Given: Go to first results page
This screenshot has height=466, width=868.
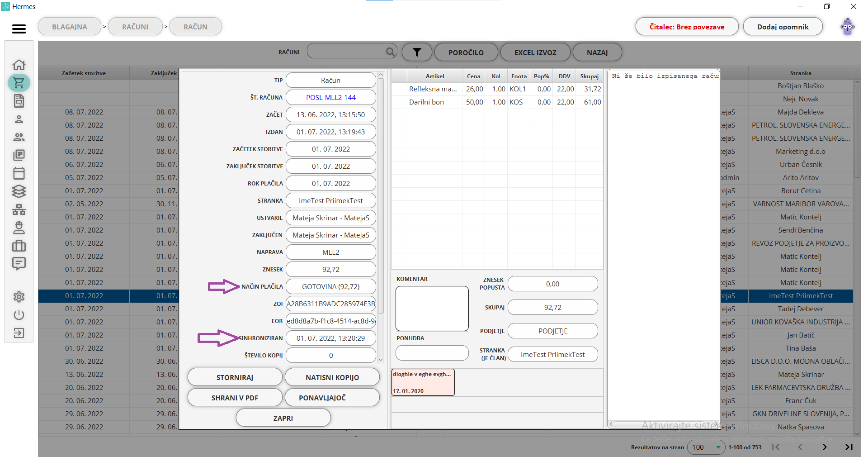Looking at the screenshot, I should pyautogui.click(x=776, y=447).
